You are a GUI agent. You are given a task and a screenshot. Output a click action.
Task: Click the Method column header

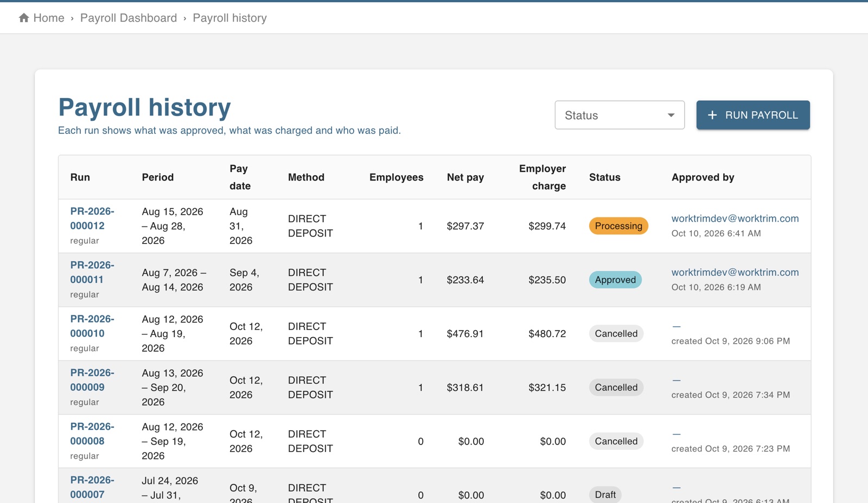point(306,177)
